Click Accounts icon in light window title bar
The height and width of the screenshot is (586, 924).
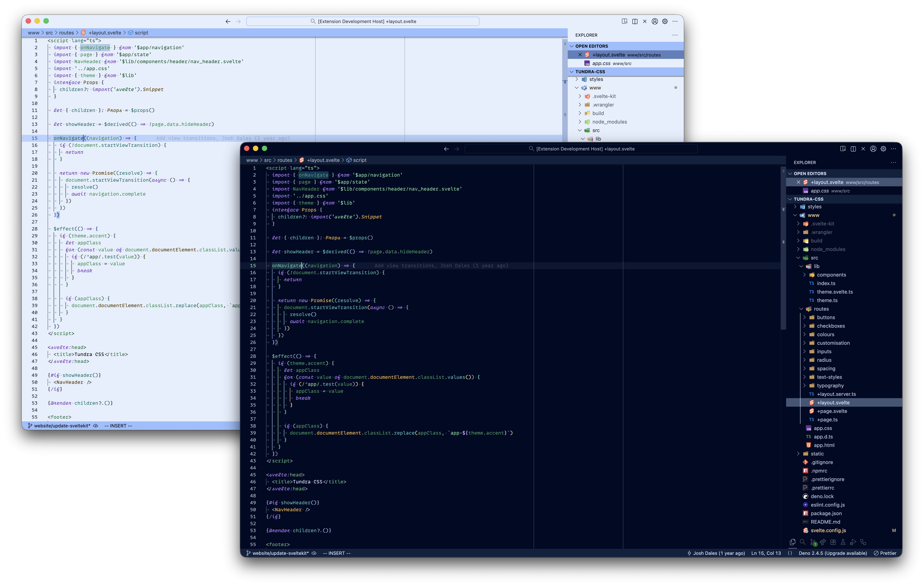pos(655,21)
